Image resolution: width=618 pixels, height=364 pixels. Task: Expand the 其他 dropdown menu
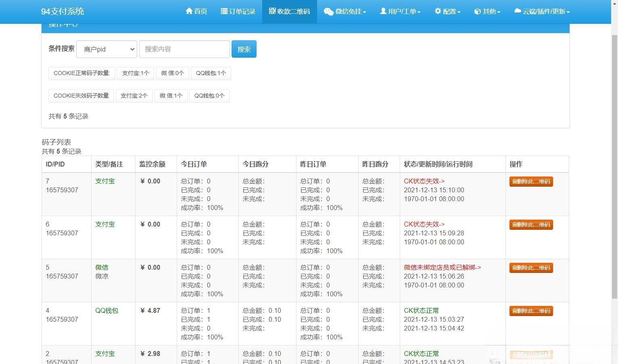[487, 11]
